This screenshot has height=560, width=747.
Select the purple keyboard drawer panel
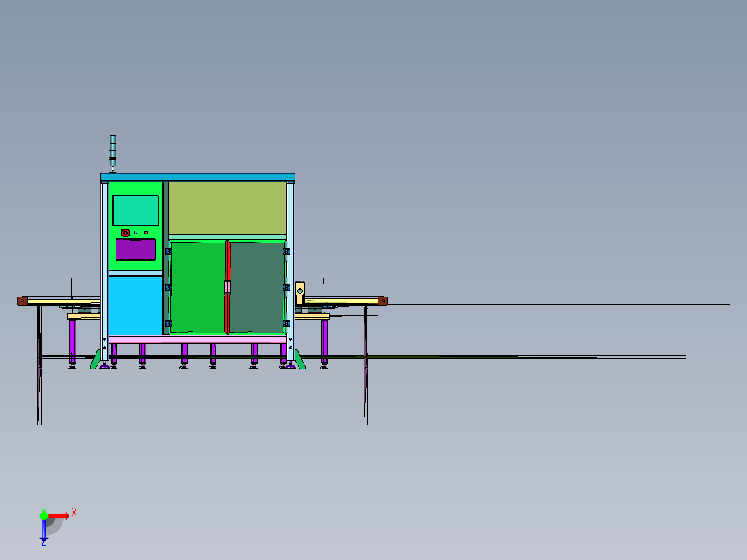pos(136,250)
